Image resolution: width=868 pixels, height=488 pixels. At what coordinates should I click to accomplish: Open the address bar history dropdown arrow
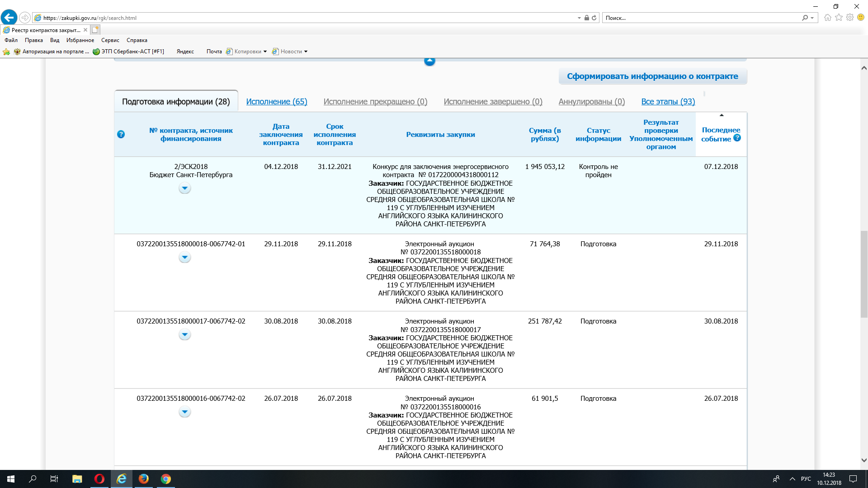pos(579,18)
